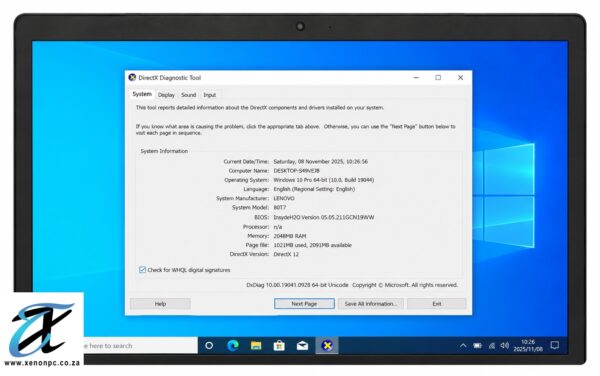Minimize the DirectX Diagnostic Tool window
Viewport: 600px width, 376px height.
[416, 78]
